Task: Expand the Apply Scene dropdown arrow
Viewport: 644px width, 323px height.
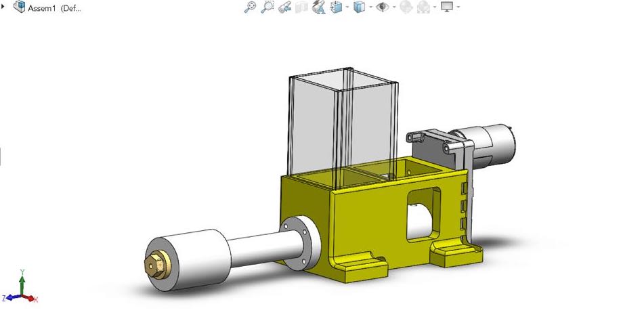Action: (x=435, y=7)
